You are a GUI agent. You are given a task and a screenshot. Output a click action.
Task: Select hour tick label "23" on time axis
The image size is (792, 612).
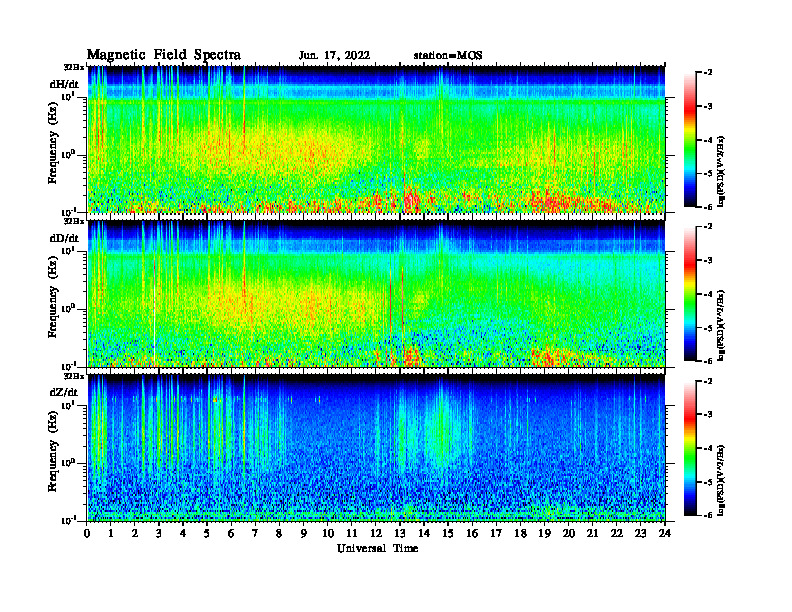640,533
